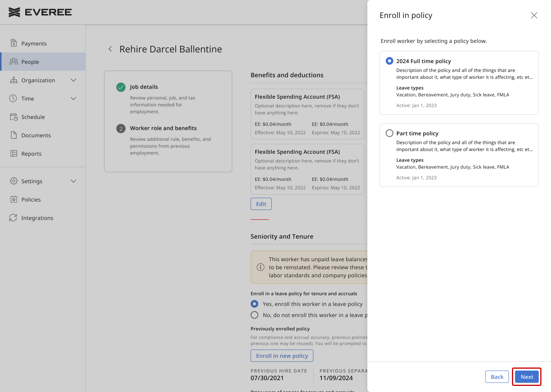Close the Enroll in policy panel
Image resolution: width=551 pixels, height=392 pixels.
click(534, 15)
